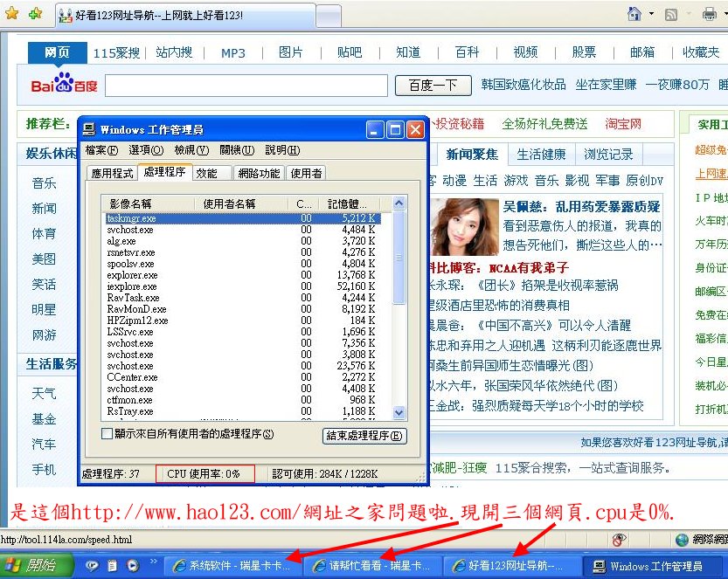
Task: Select the ctfmon.exe process row
Action: [243, 400]
